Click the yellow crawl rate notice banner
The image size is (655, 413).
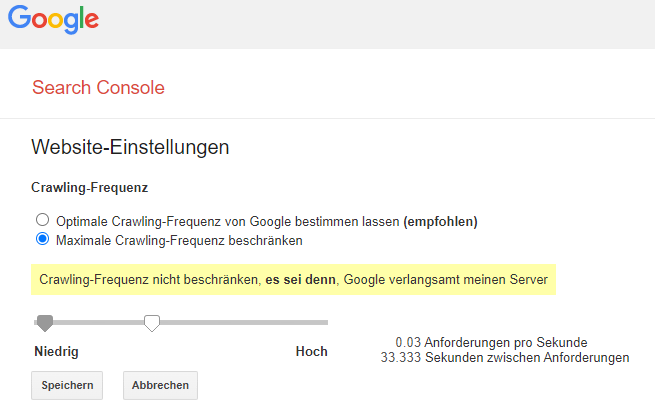coord(293,280)
